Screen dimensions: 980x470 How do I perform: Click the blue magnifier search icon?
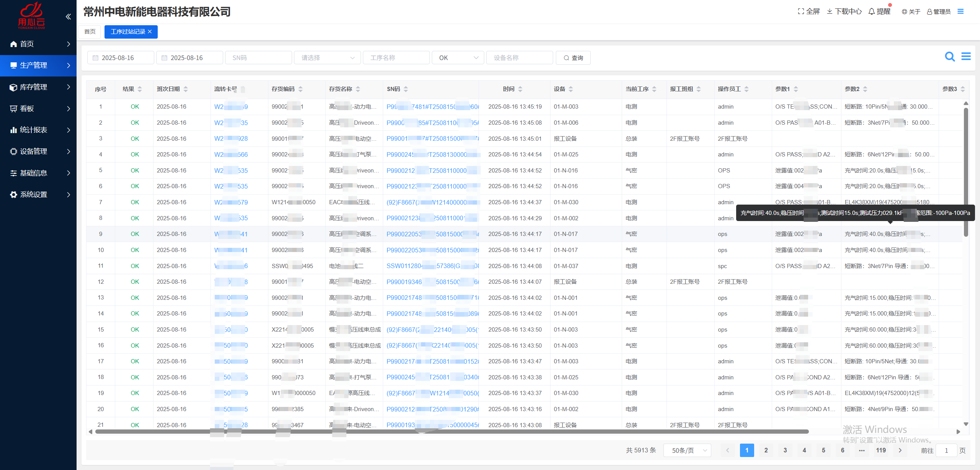click(950, 57)
